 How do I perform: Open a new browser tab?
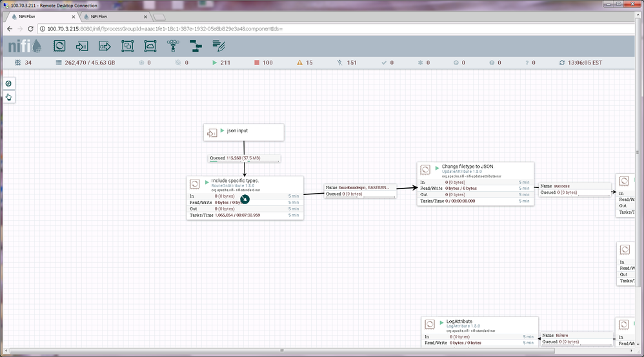159,16
